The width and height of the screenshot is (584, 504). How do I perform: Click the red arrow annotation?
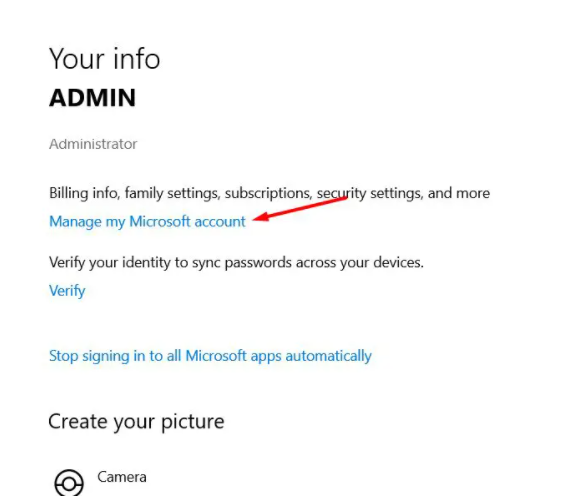pos(300,209)
